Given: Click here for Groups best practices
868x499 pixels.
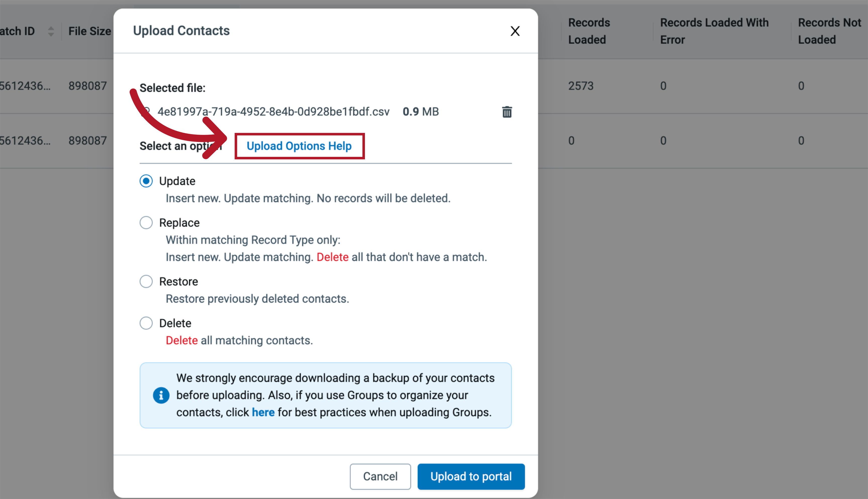Looking at the screenshot, I should (x=263, y=412).
